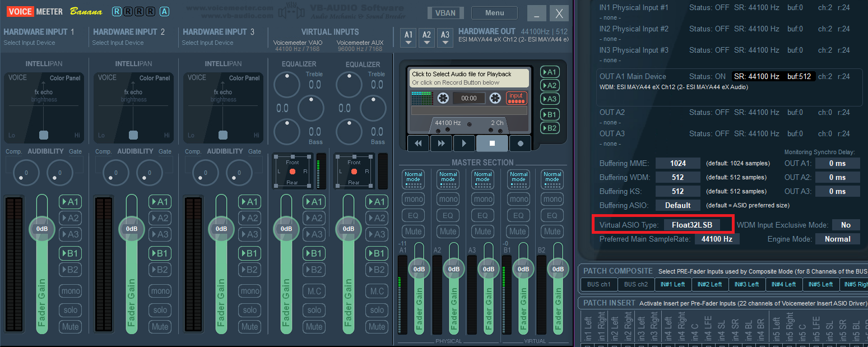This screenshot has width=868, height=347.
Task: Click the A cassette-type indicator in header
Action: 164,11
